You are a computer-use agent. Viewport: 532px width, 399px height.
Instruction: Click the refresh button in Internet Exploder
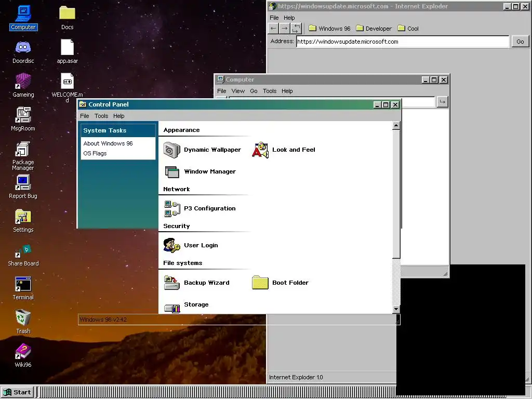(x=296, y=29)
